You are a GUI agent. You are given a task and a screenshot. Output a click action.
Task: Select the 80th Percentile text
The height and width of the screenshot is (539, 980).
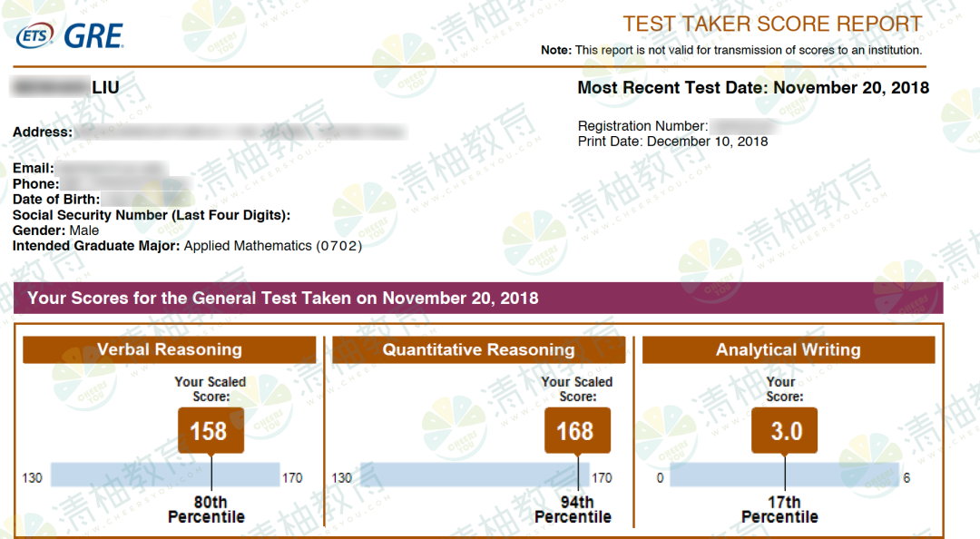[206, 510]
